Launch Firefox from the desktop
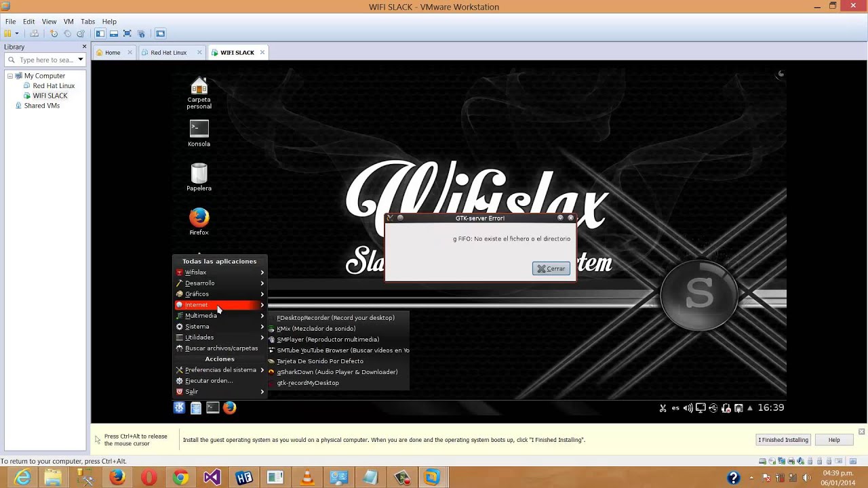Screen dimensions: 868x488 (199, 222)
